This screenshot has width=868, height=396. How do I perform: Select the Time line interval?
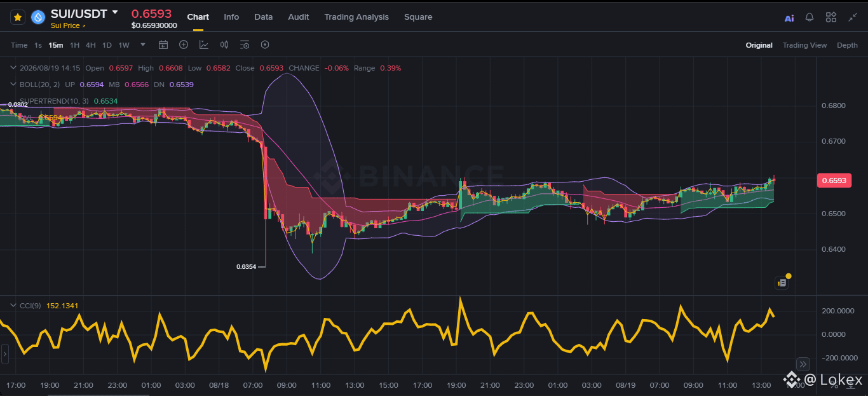pyautogui.click(x=19, y=45)
